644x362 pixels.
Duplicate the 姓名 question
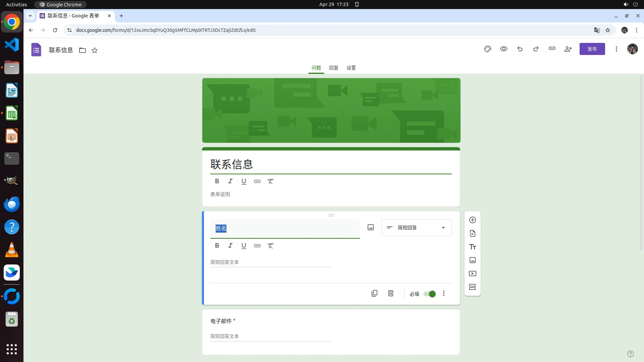pyautogui.click(x=374, y=293)
